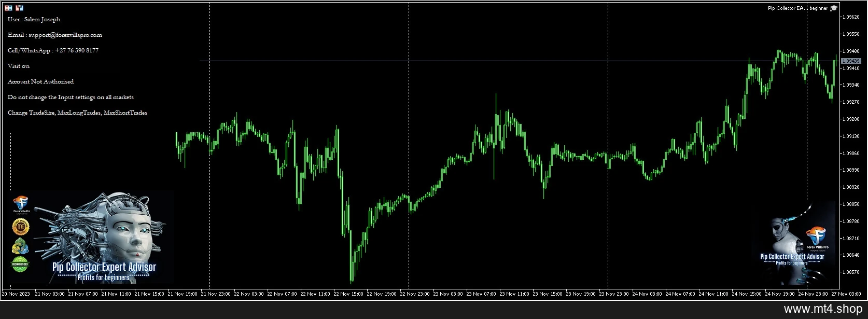Click the 'Account Not Authorised' message

pyautogui.click(x=40, y=81)
